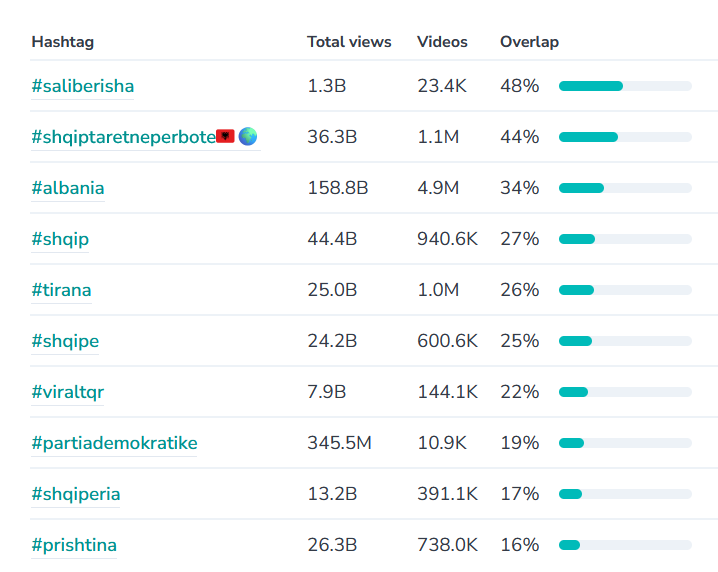Sort by the Hashtag column header

pos(62,42)
